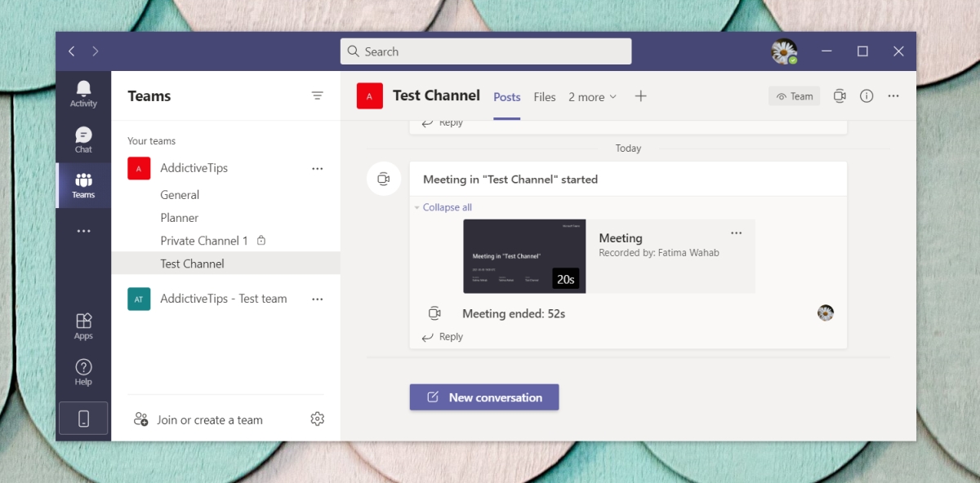
Task: Click the New conversation button
Action: pyautogui.click(x=484, y=397)
